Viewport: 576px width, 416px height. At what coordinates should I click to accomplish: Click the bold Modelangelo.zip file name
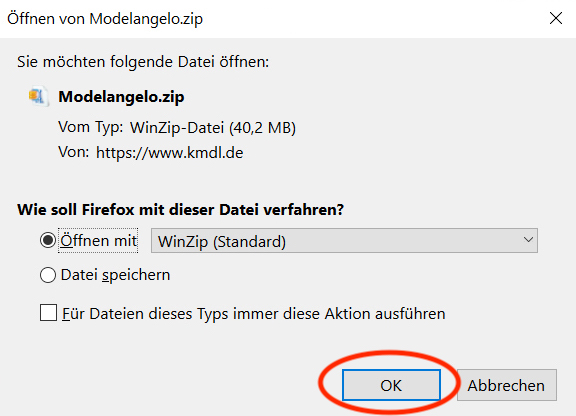coord(121,97)
